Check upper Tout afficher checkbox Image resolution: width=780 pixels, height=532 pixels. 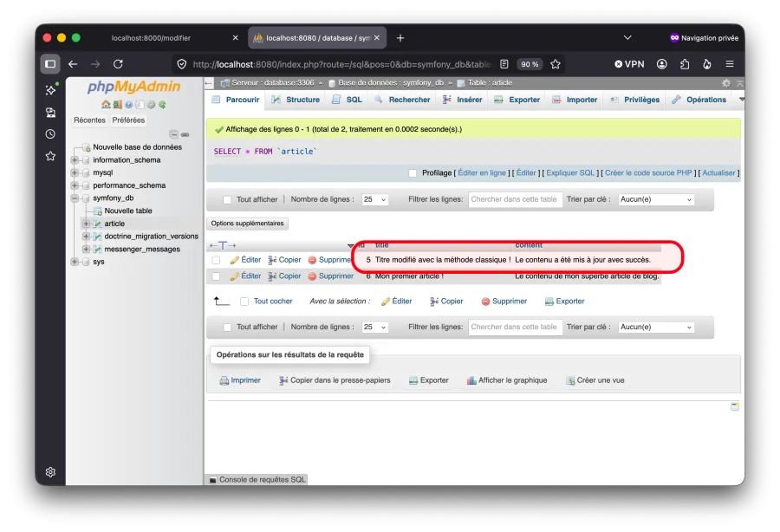[x=227, y=199]
